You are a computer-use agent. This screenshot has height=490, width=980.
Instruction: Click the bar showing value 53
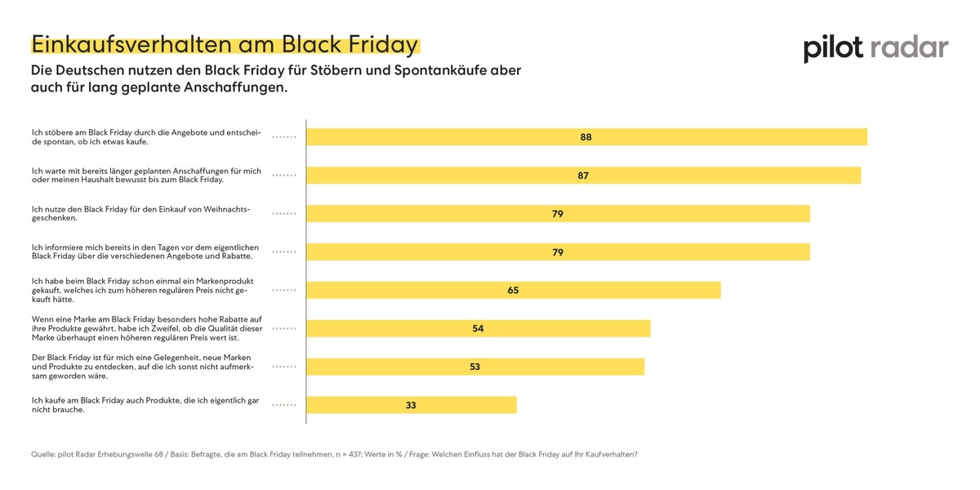[x=475, y=367]
